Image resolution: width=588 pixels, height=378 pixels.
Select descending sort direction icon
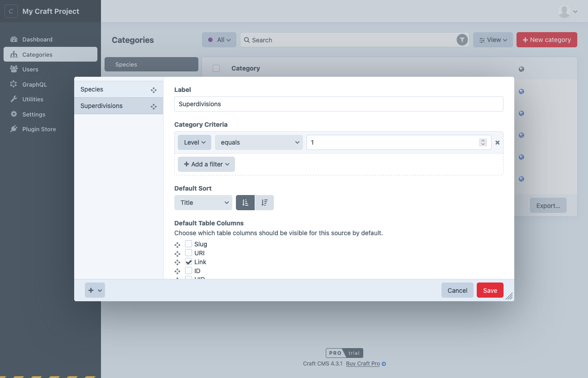(265, 202)
